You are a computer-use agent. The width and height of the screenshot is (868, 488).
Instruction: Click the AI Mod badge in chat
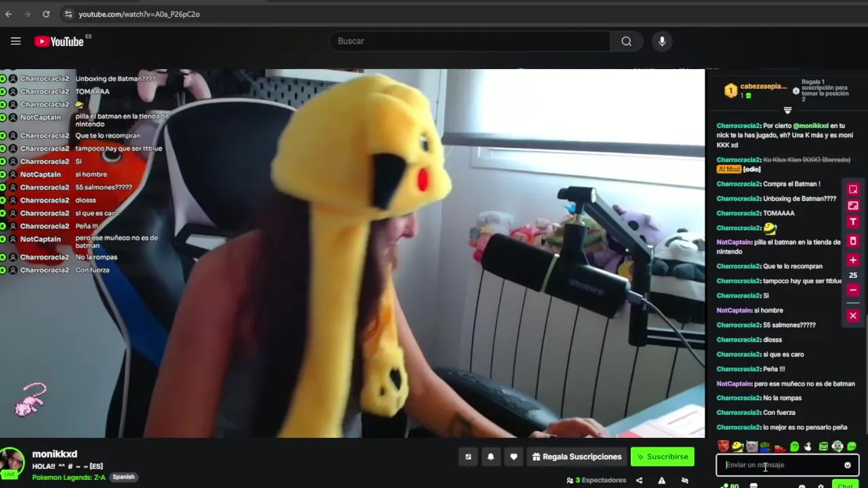[728, 169]
